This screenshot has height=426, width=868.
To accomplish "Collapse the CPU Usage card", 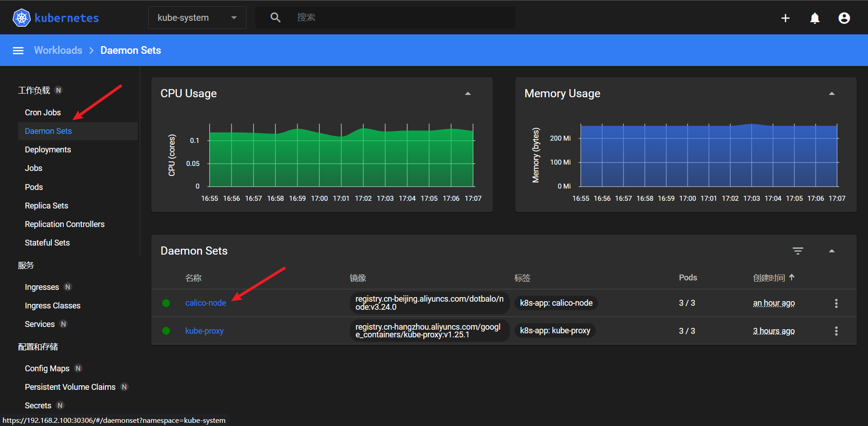I will pyautogui.click(x=468, y=94).
